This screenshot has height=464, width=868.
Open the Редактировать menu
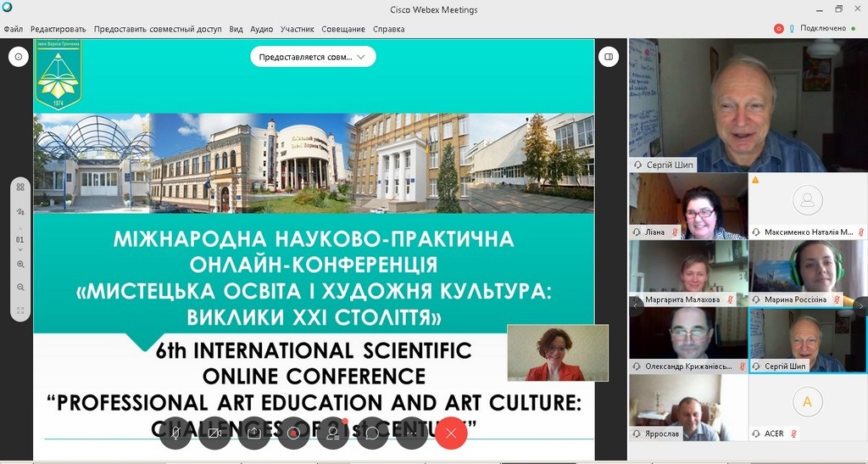[x=58, y=29]
